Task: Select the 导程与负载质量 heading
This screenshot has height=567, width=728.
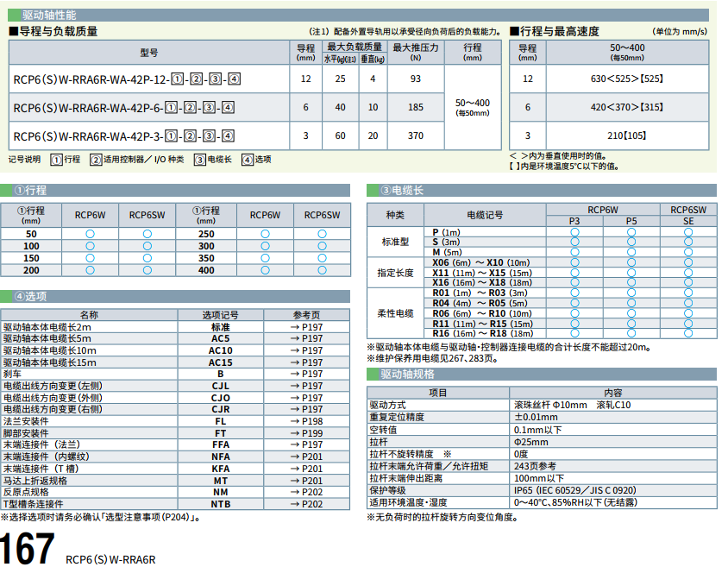Action: pos(53,32)
